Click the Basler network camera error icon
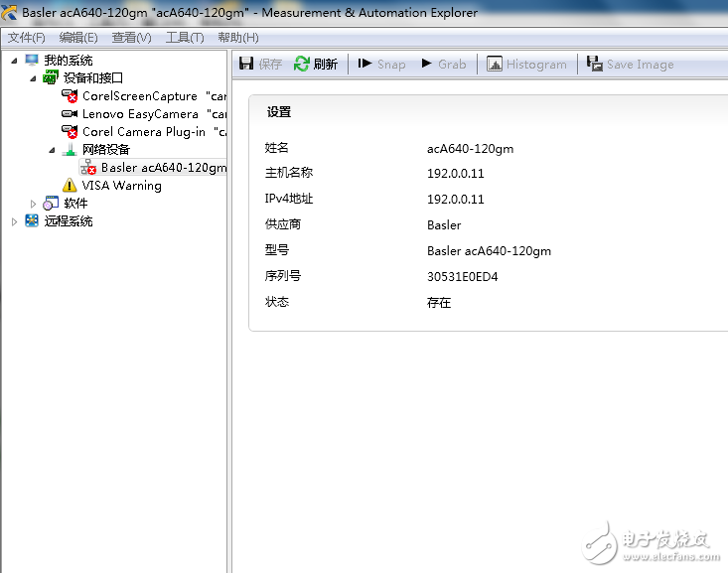Screen dimensions: 728x573 coord(88,167)
